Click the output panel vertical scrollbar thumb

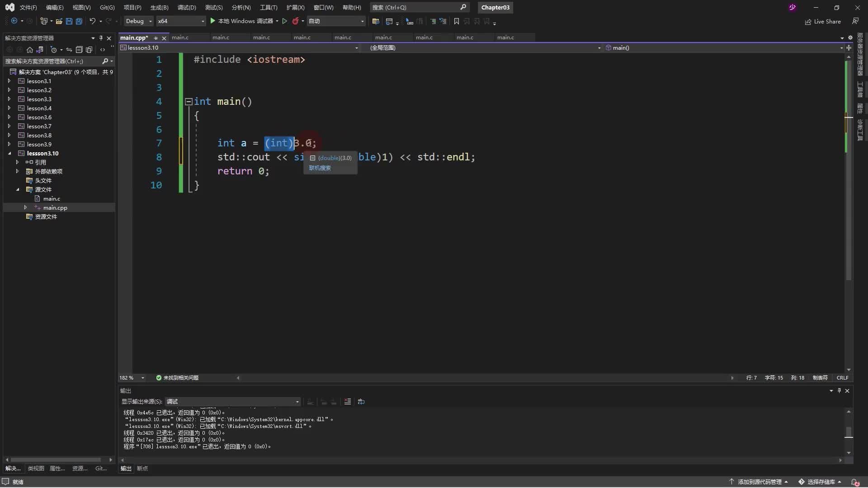tap(849, 432)
